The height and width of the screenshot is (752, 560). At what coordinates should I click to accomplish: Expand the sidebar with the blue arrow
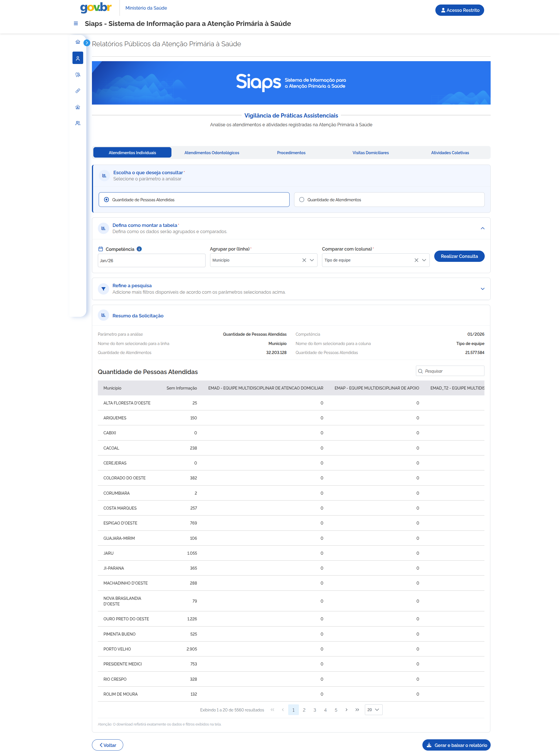click(x=87, y=43)
